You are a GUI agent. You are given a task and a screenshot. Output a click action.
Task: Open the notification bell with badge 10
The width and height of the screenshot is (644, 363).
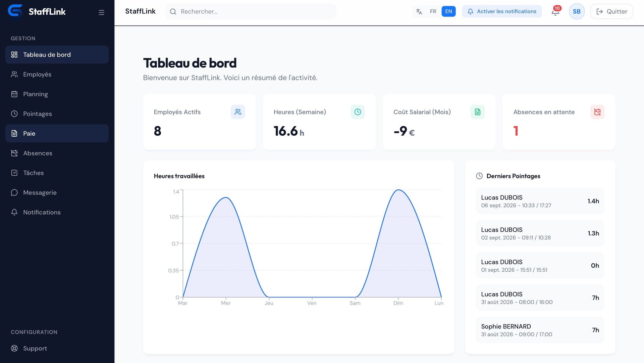(555, 11)
